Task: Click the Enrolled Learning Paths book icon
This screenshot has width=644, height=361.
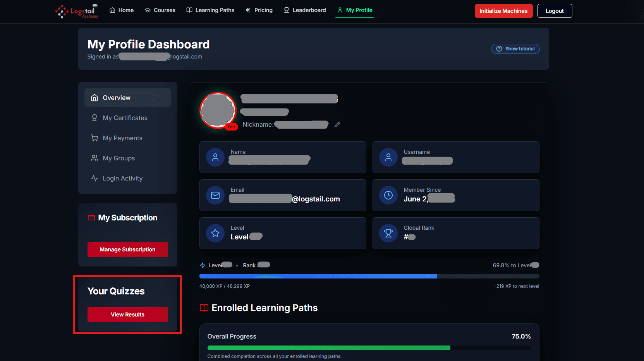Action: [x=204, y=308]
